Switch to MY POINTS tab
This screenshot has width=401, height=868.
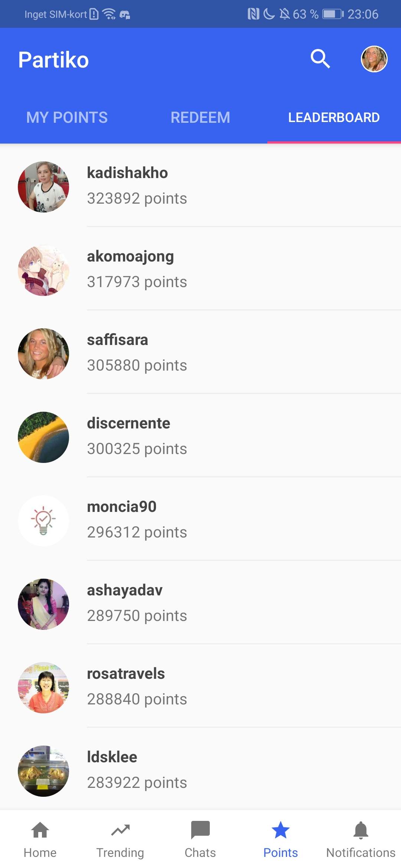(67, 118)
